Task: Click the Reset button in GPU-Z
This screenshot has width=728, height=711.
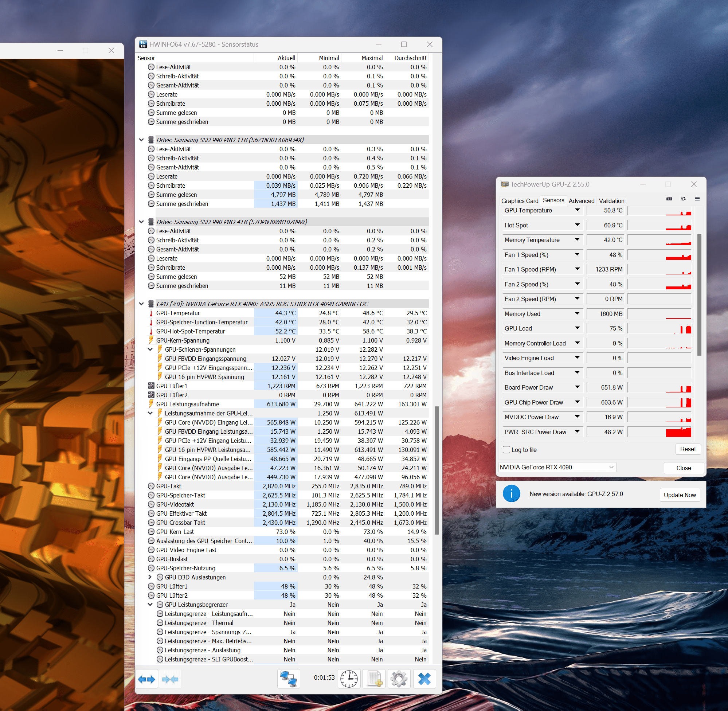Action: 688,449
